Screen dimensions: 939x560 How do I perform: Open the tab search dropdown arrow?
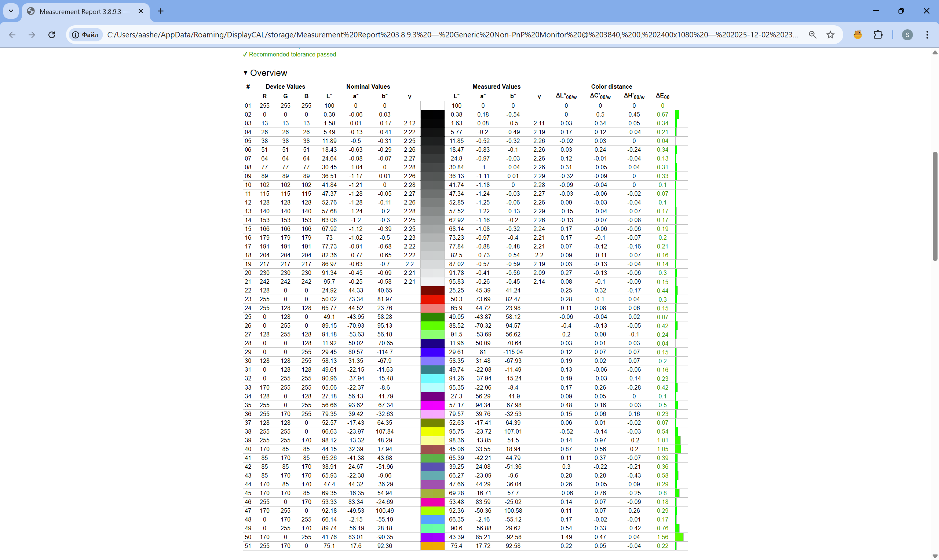tap(11, 11)
